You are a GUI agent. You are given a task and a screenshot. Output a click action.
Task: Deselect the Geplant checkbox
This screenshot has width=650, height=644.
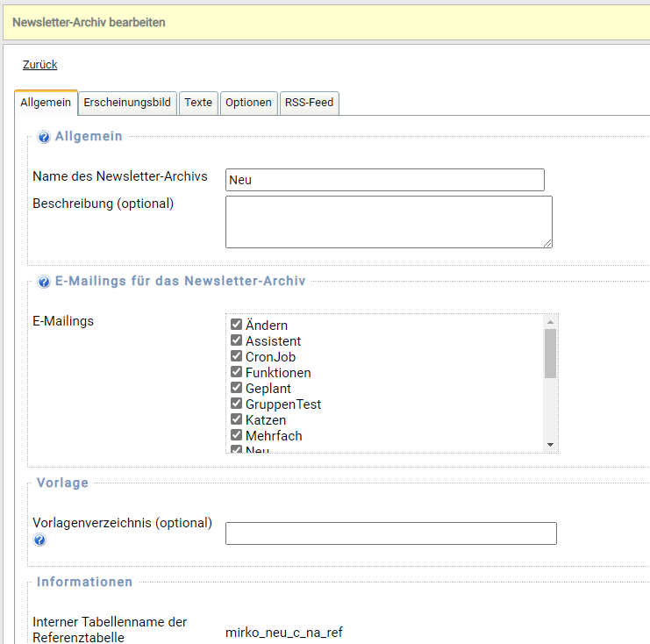pos(236,388)
